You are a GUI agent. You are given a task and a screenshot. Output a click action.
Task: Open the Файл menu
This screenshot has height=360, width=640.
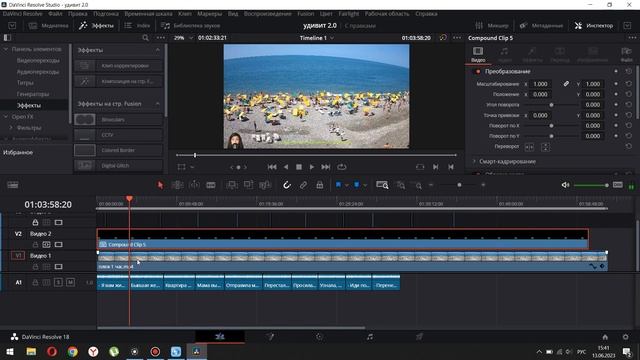click(x=55, y=13)
